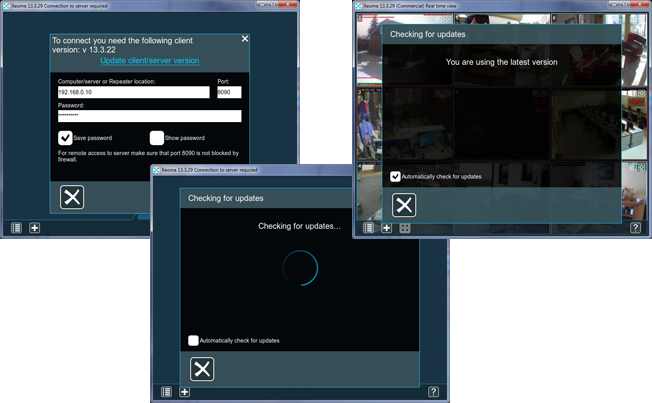
Task: Click the 'Checking for updates...' status text
Action: click(x=299, y=226)
